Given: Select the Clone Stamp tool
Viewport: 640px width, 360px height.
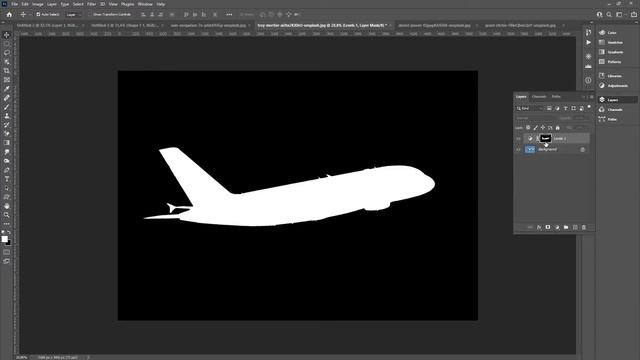Looking at the screenshot, I should click(x=7, y=116).
